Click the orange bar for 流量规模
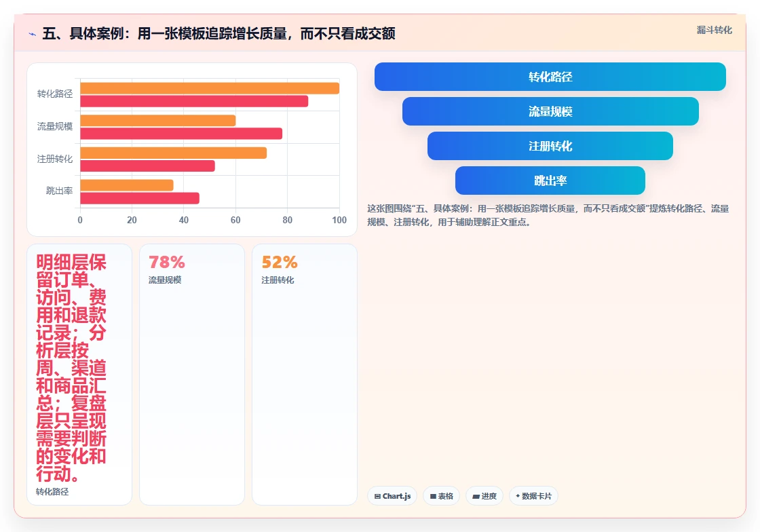Image resolution: width=760 pixels, height=532 pixels. tap(158, 121)
